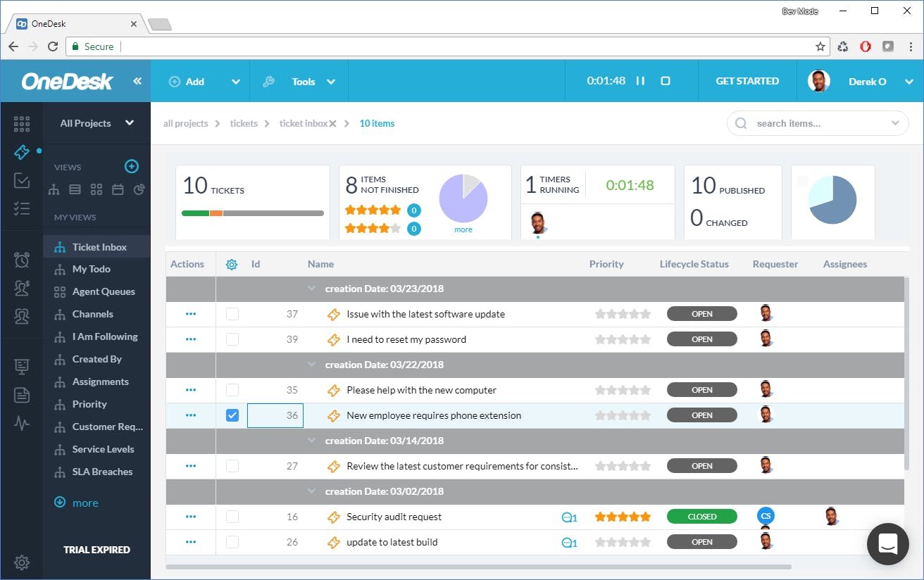The width and height of the screenshot is (924, 580).
Task: Open the settings gear at the sidebar bottom
Action: pyautogui.click(x=22, y=562)
